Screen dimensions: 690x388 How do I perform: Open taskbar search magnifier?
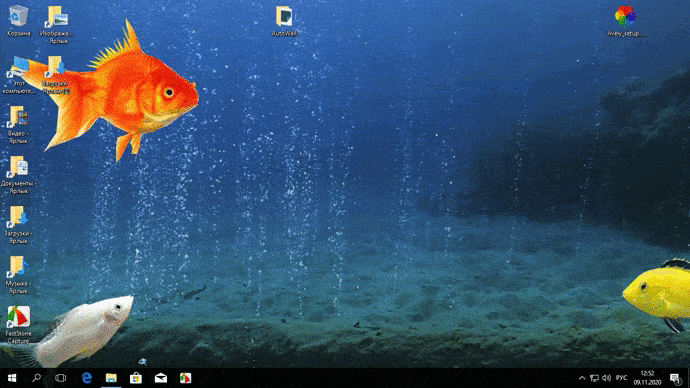37,378
